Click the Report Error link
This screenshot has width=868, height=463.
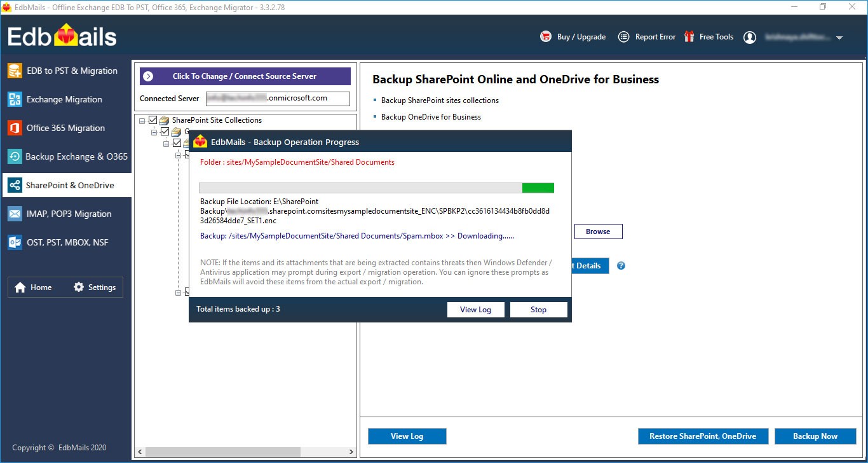[655, 37]
